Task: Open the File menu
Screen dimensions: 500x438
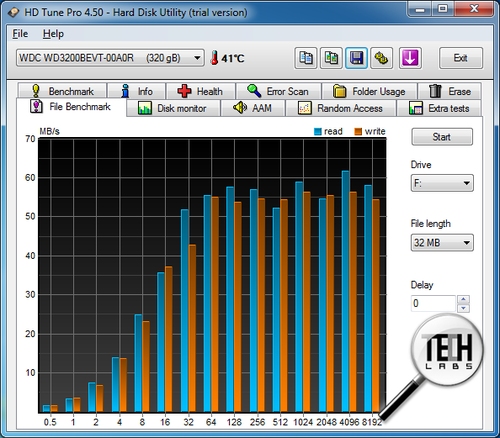Action: (x=20, y=34)
